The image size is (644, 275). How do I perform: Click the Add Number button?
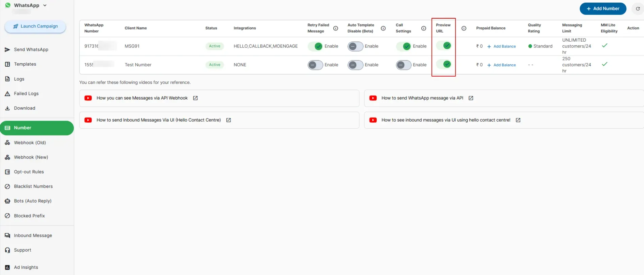click(x=603, y=9)
